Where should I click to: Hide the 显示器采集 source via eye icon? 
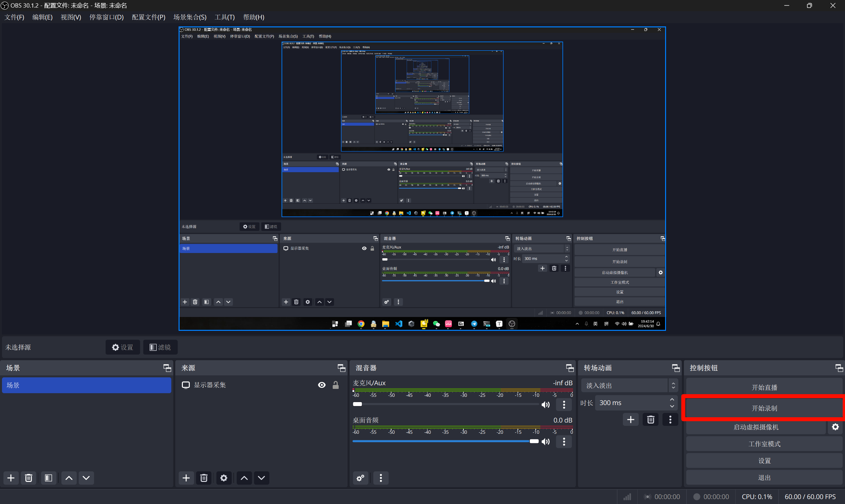click(321, 385)
